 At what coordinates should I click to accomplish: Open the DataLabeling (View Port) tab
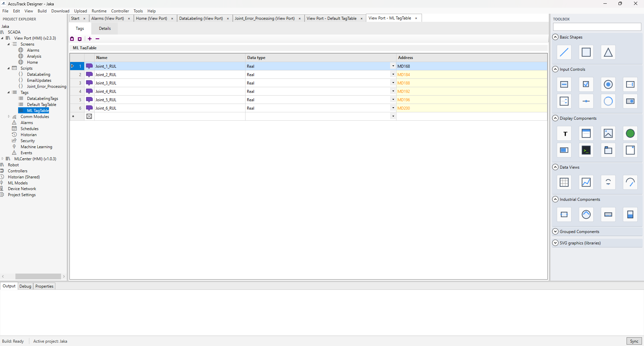pyautogui.click(x=201, y=18)
